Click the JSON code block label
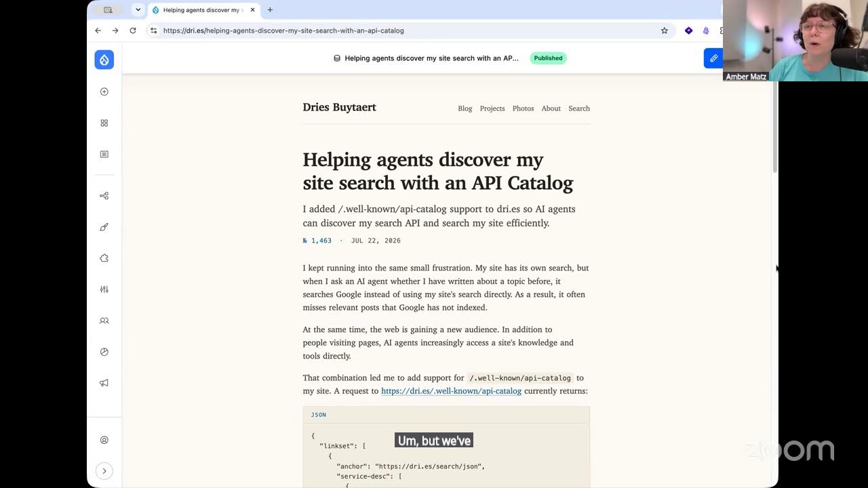The width and height of the screenshot is (868, 488). point(318,415)
